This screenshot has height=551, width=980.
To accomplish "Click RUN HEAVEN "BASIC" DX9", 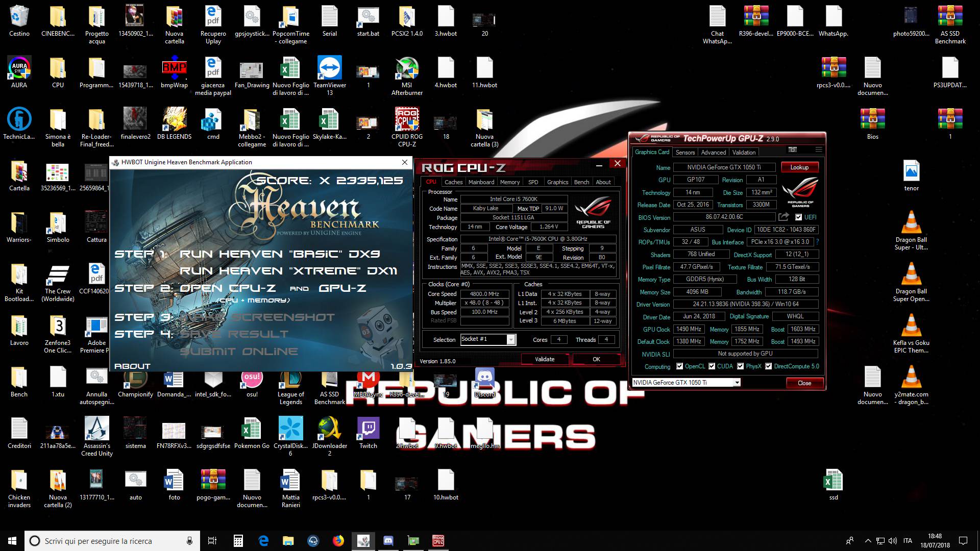I will 280,254.
